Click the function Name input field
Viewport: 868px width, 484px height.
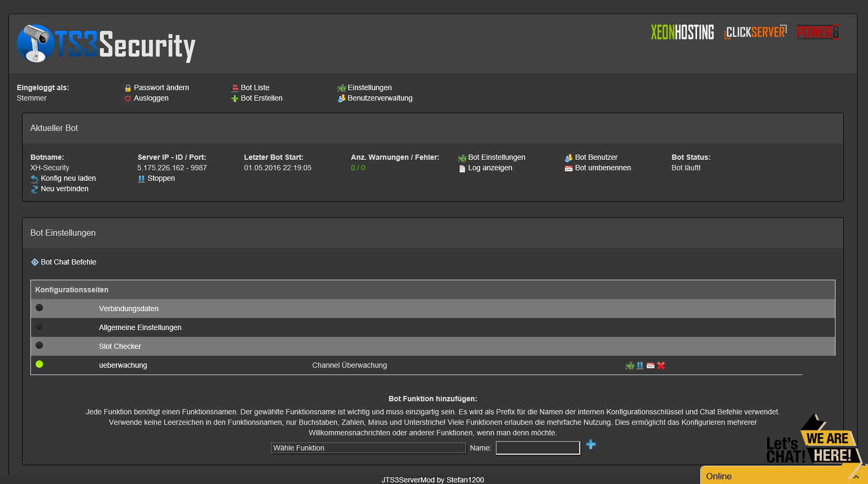[x=538, y=448]
